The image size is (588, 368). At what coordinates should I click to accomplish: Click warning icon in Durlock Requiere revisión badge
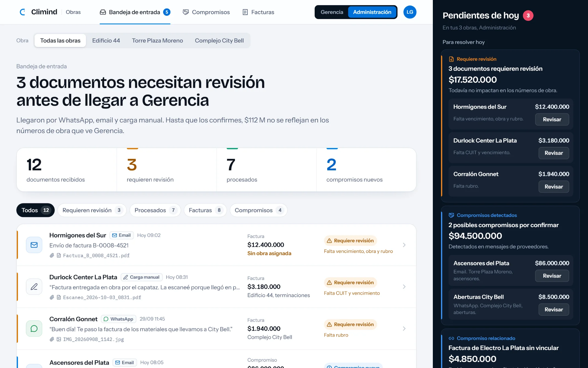pyautogui.click(x=329, y=282)
